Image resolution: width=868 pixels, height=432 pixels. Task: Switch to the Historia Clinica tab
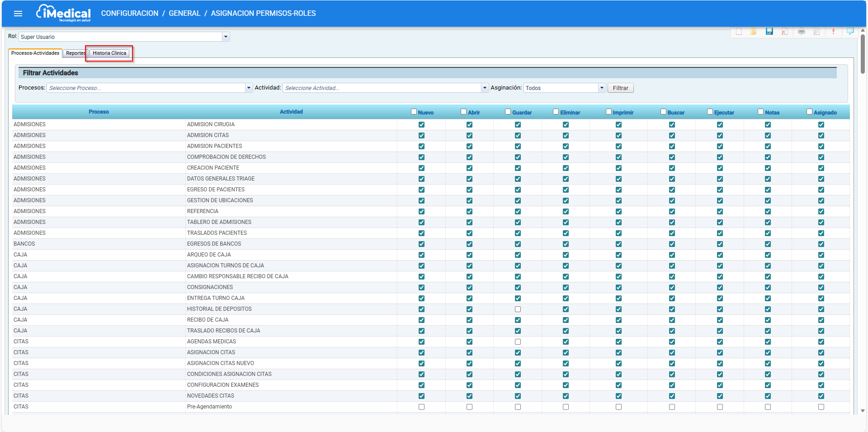[109, 53]
